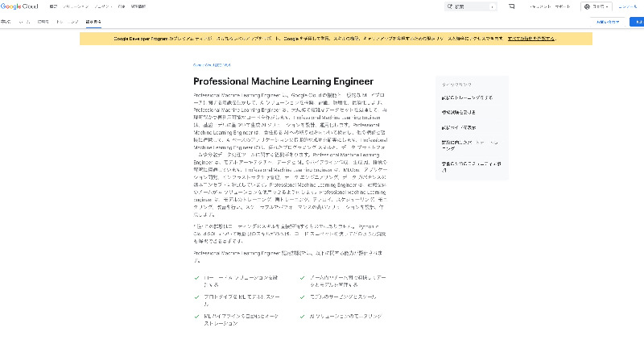The height and width of the screenshot is (340, 644).
Task: Select the 概要 item in top navigation
Action: pos(6,22)
